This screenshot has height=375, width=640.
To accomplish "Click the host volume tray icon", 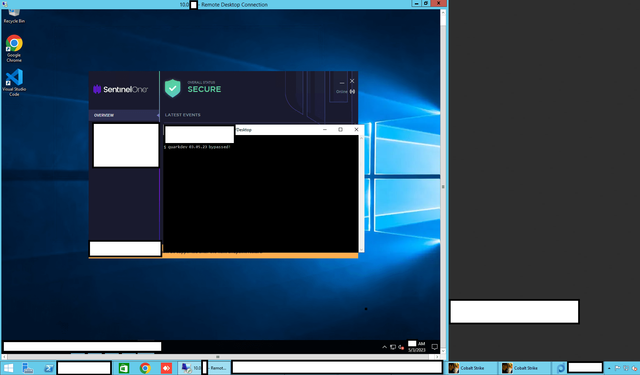I will coord(634,368).
